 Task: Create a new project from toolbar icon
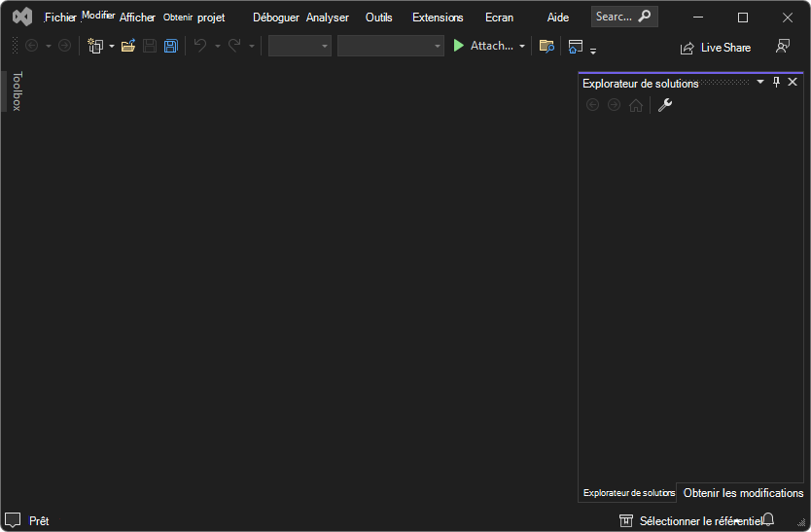pos(95,46)
